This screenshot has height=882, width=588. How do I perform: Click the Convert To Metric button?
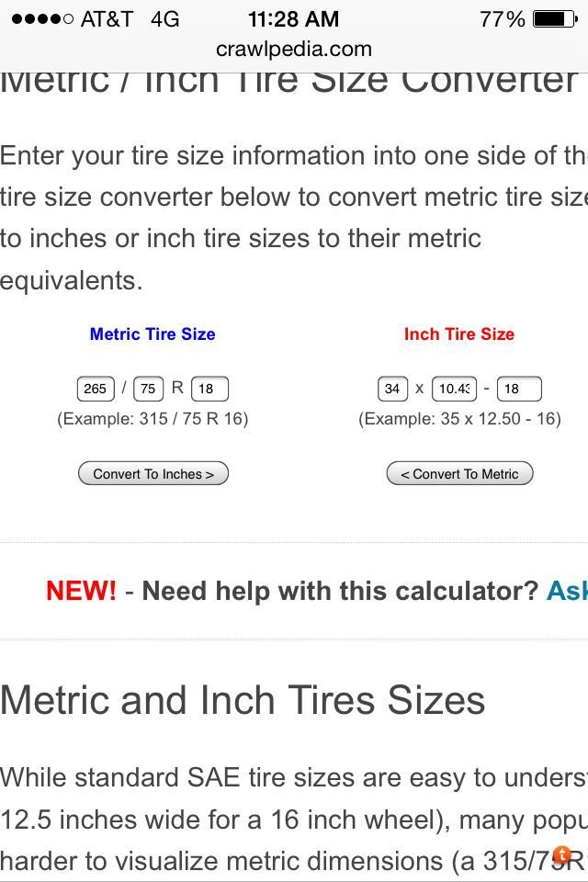click(x=459, y=474)
